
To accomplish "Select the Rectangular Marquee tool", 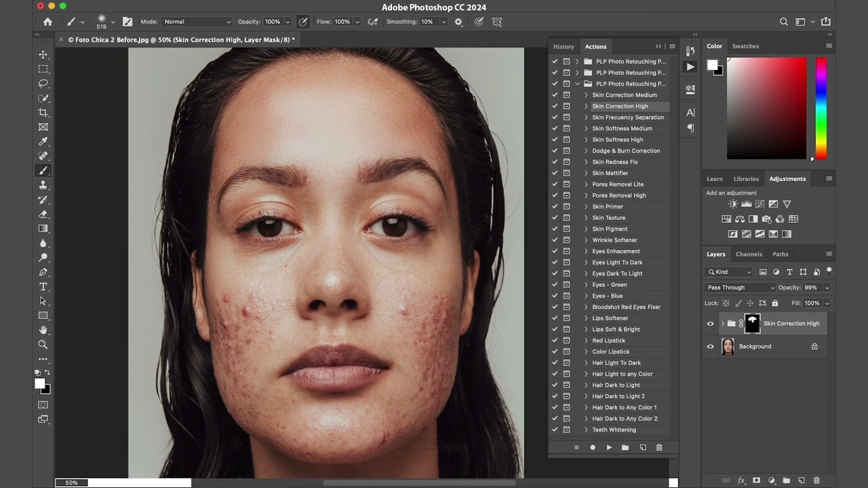I will 43,69.
